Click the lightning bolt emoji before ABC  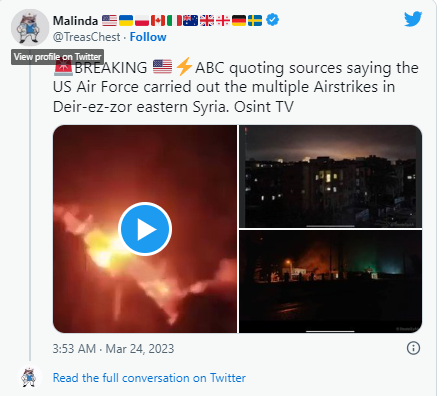coord(184,67)
